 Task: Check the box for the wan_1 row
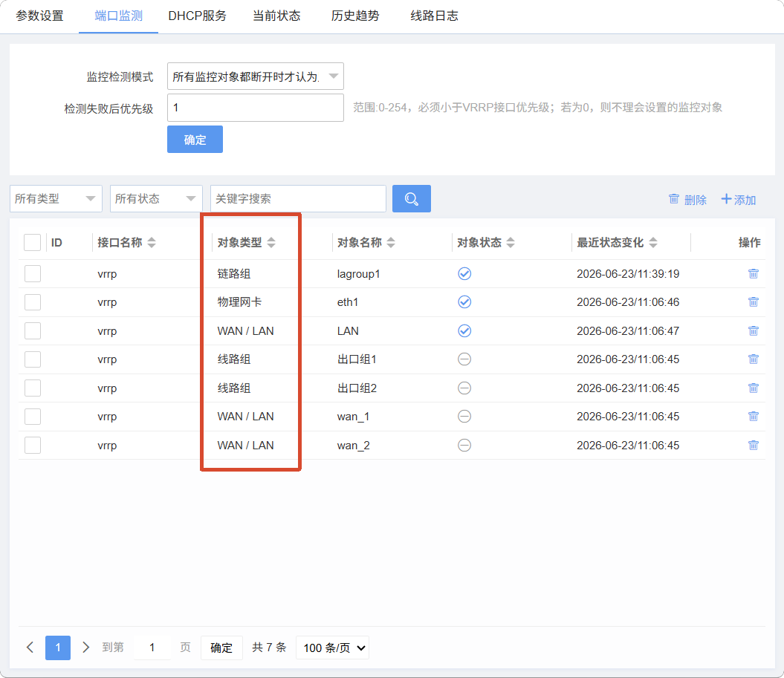point(33,416)
